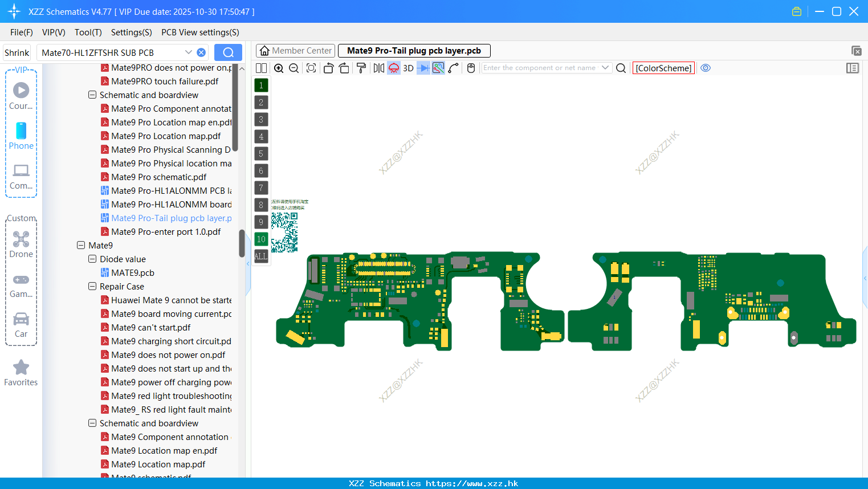
Task: Collapse Schematic and boardview under Mate9 Pro
Action: [92, 95]
